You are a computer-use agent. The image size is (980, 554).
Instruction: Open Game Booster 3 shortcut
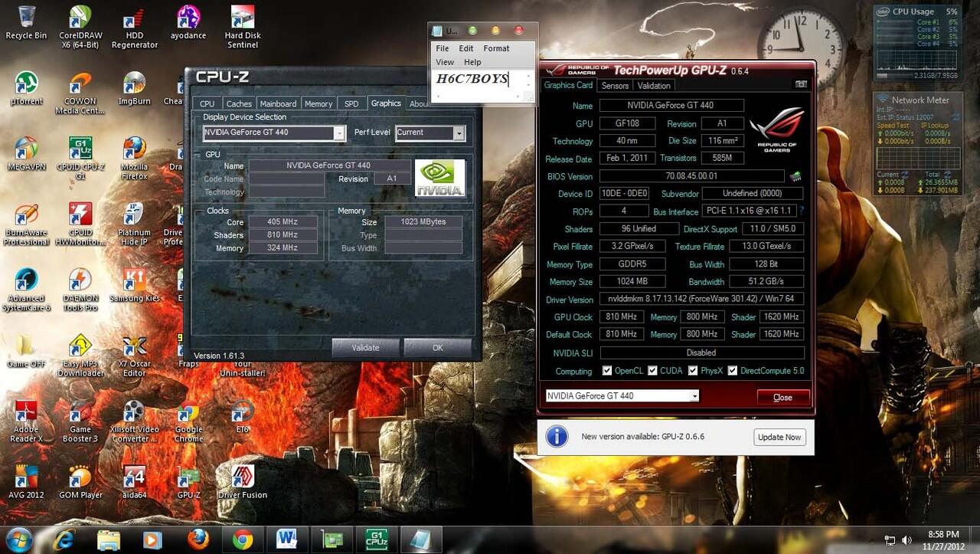click(80, 421)
